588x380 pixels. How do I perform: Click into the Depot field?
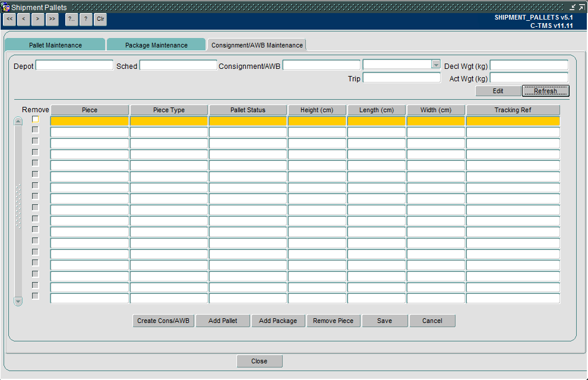(74, 65)
